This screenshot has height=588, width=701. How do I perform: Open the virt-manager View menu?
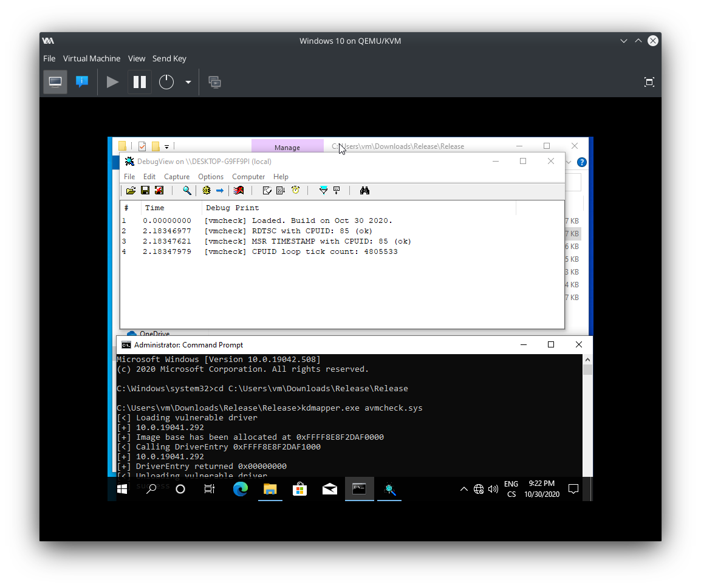136,58
